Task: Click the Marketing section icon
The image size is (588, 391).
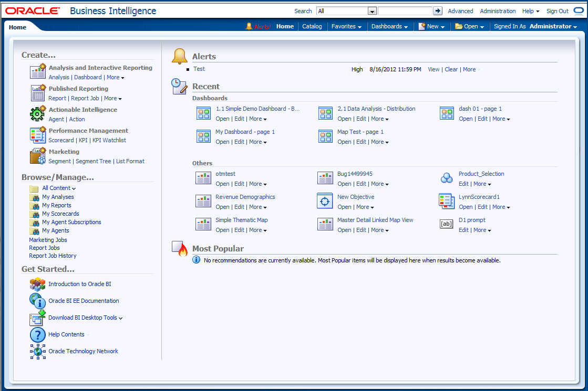Action: pyautogui.click(x=38, y=156)
